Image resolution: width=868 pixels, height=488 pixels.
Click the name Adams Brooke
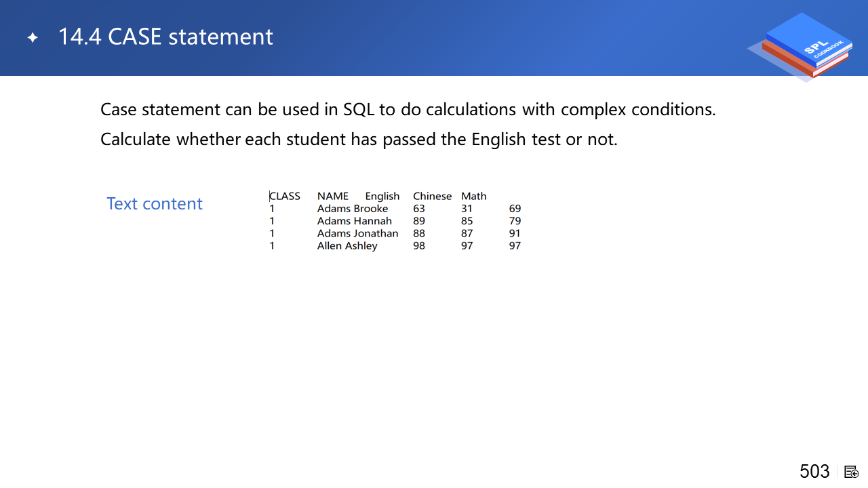tap(353, 209)
